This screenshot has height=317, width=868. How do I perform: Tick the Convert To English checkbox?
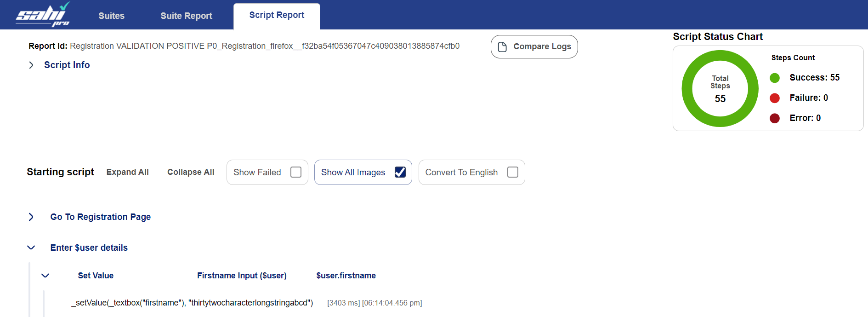(513, 172)
